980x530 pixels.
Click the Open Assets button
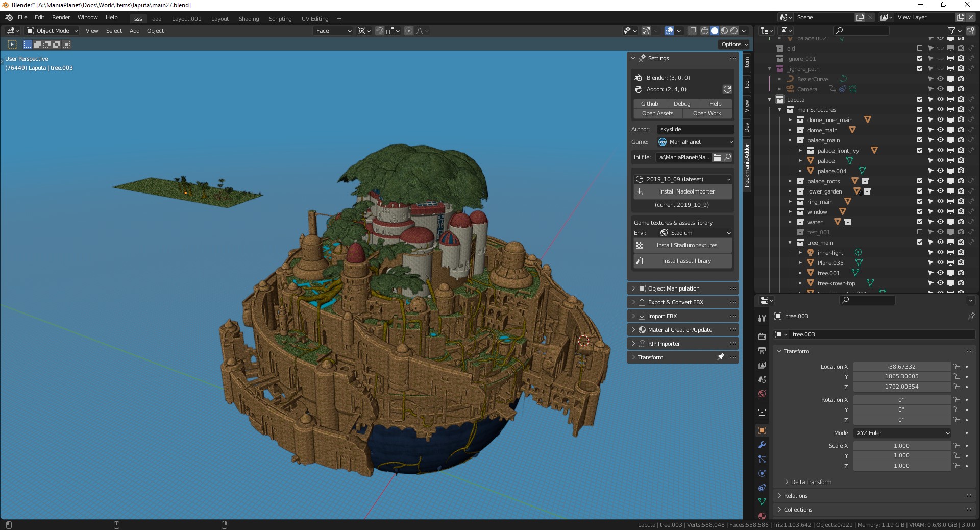pyautogui.click(x=657, y=113)
